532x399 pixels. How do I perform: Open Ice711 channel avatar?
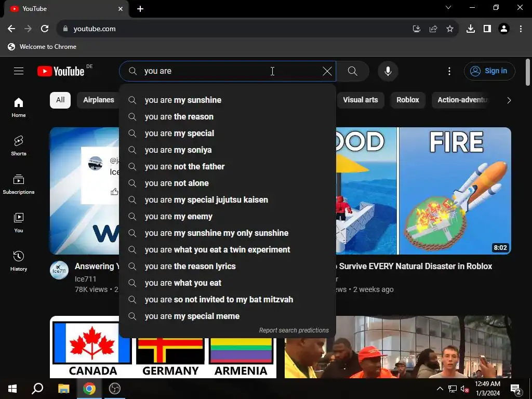59,270
